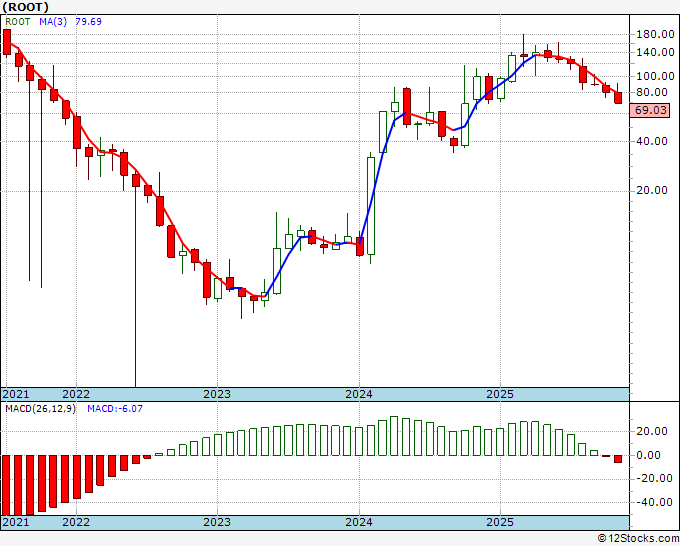Viewport: 680px width, 546px height.
Task: Click 2025 on the price chart time axis
Action: pos(500,394)
